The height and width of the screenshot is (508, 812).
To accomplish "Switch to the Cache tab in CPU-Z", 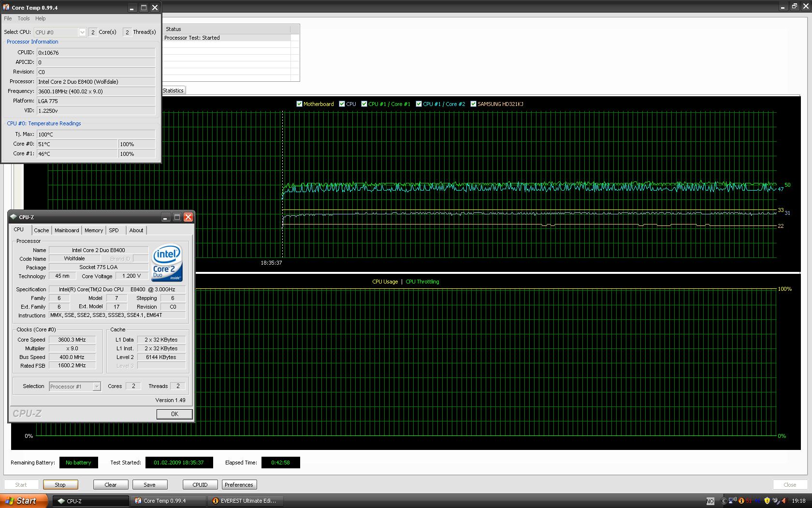I will 42,230.
